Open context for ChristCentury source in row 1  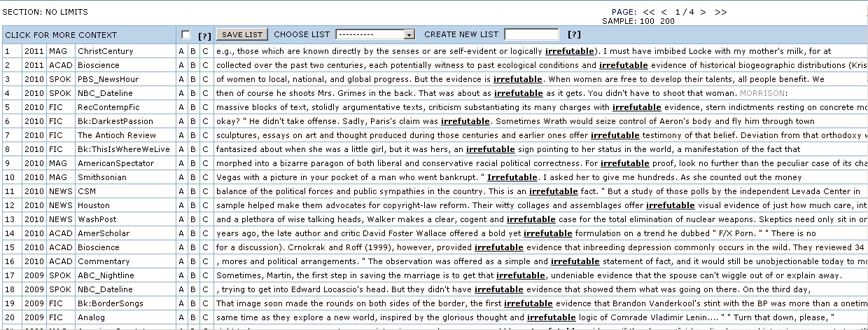[105, 51]
